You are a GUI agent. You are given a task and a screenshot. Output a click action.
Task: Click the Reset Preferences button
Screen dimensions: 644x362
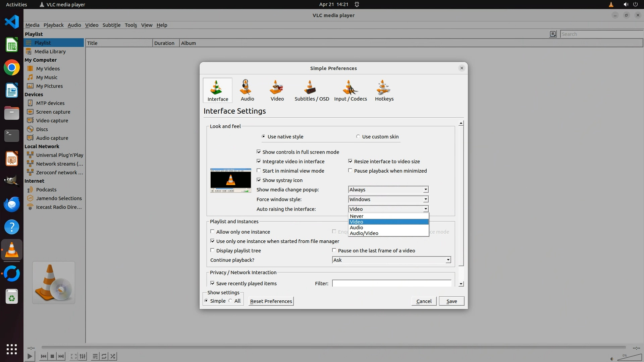(271, 301)
